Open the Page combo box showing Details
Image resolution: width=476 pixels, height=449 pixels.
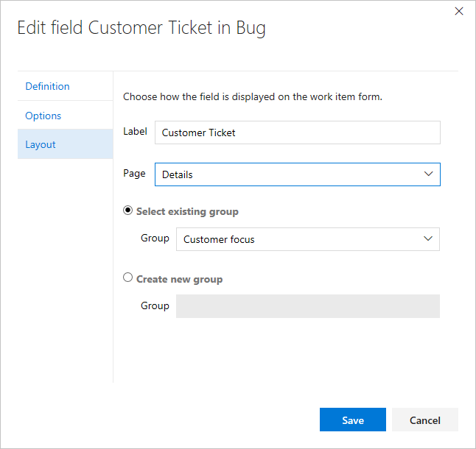pyautogui.click(x=287, y=174)
